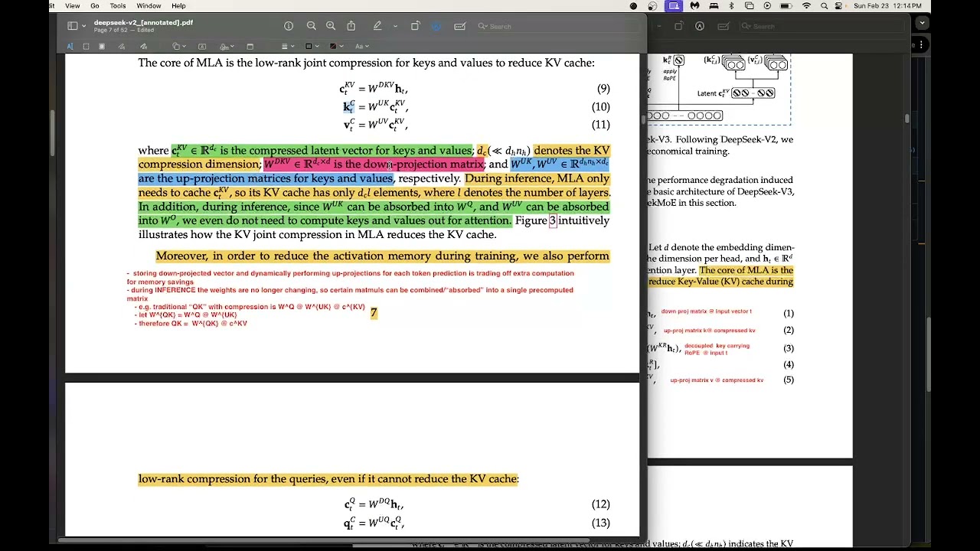Rotate page in the background Preview window
Screen dimensions: 980x551
click(679, 26)
